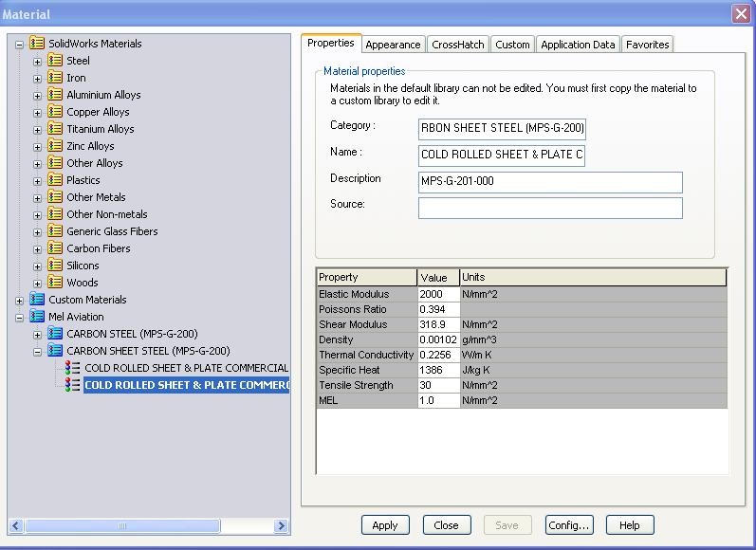756x550 pixels.
Task: Click the Other Metals folder icon
Action: pos(55,197)
